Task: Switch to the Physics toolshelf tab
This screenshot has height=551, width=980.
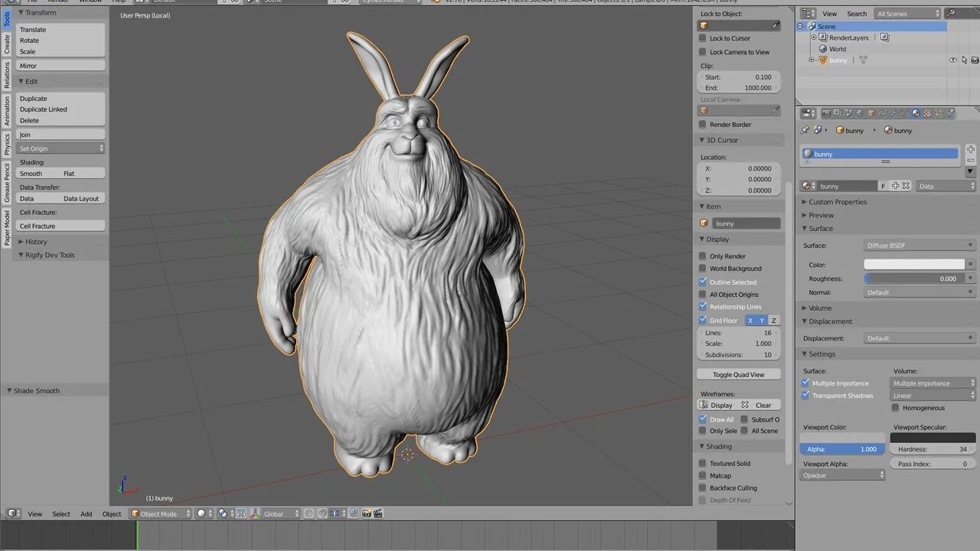Action: [7, 144]
